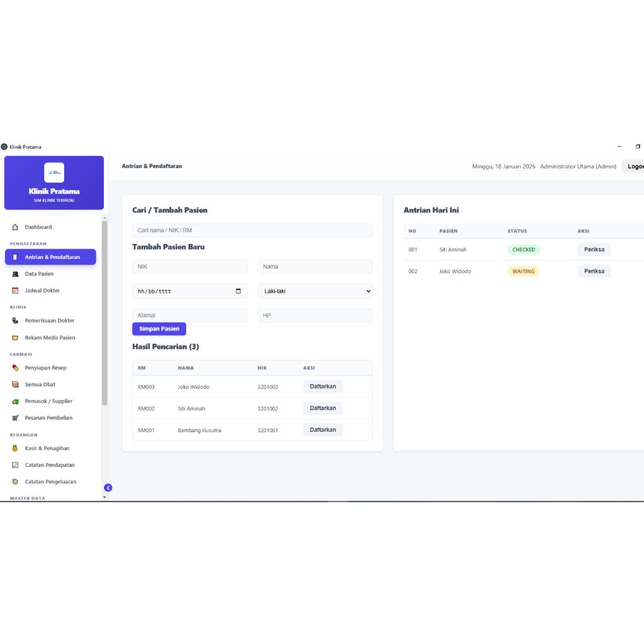Click the Pemasok / Supplier truck icon
This screenshot has width=644, height=644.
point(15,401)
